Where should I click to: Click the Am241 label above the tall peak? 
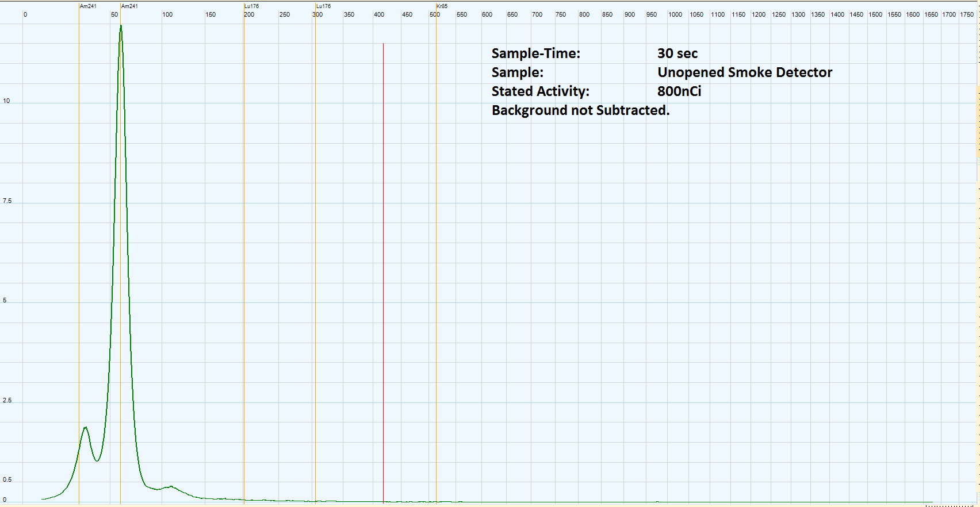click(x=130, y=6)
